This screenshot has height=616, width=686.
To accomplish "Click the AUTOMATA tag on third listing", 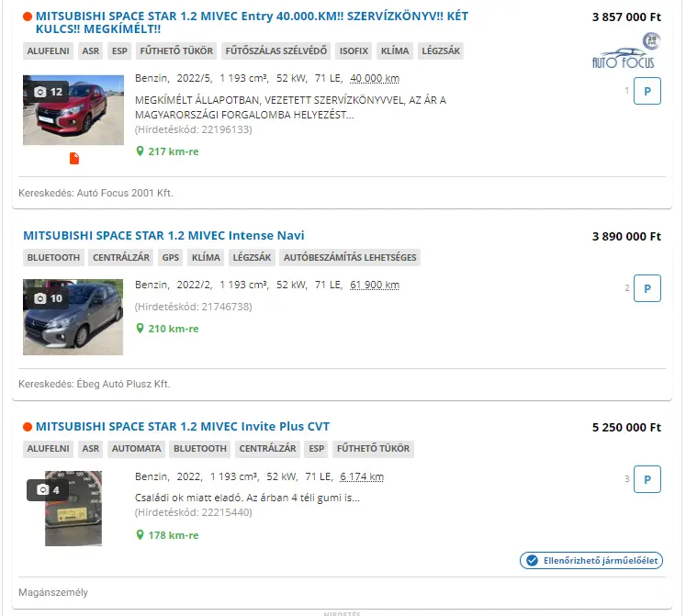I will coord(137,448).
